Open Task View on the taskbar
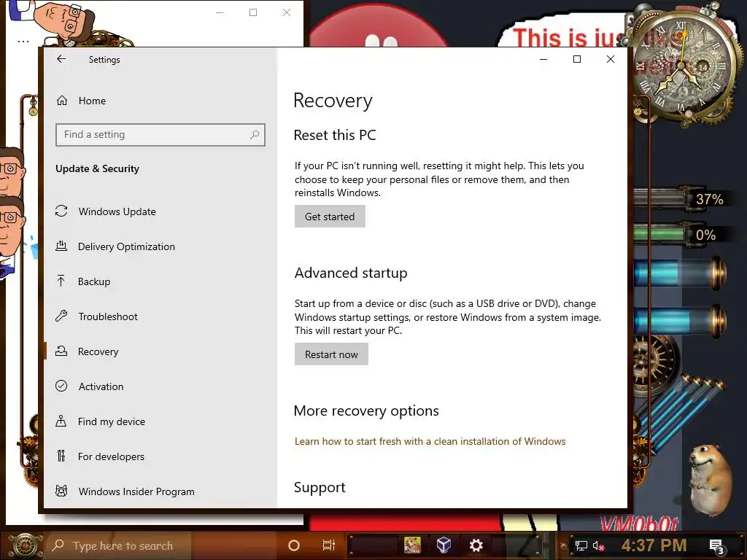The image size is (747, 560). click(x=329, y=545)
